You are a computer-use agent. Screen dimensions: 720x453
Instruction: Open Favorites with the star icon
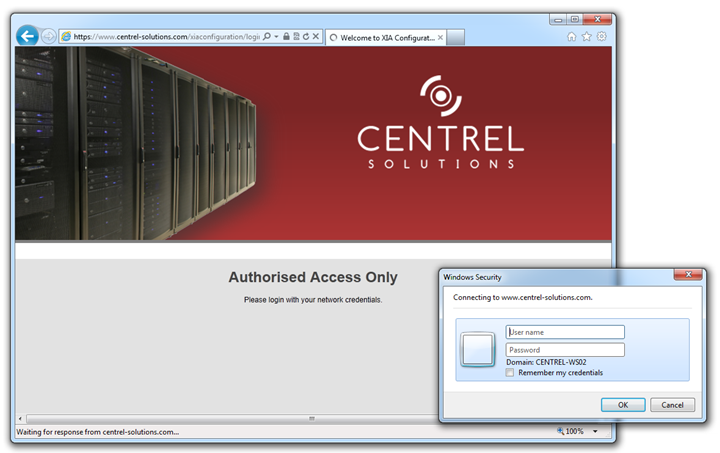point(586,36)
